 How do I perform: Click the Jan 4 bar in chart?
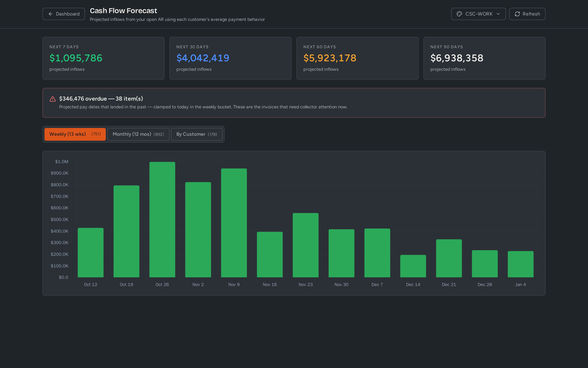[x=521, y=264]
